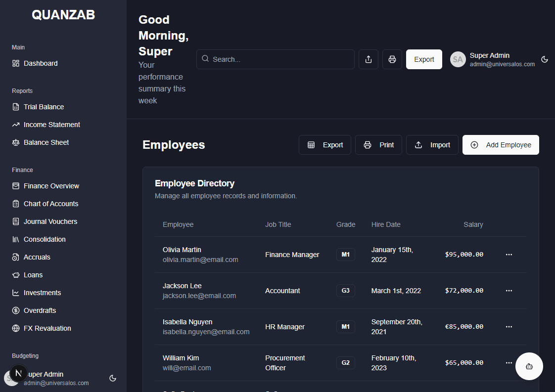Image resolution: width=555 pixels, height=392 pixels.
Task: Click Add Employee button
Action: [501, 145]
